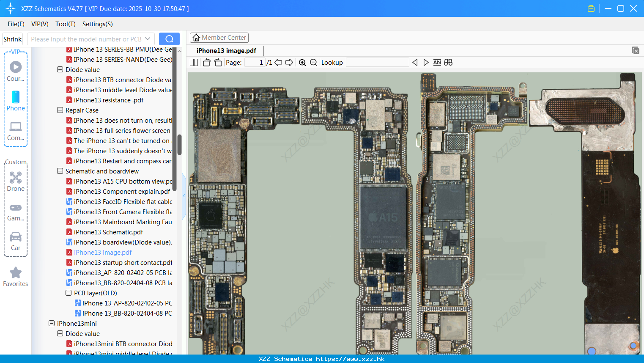The height and width of the screenshot is (363, 644).
Task: Go to previous page arrow
Action: [x=278, y=63]
